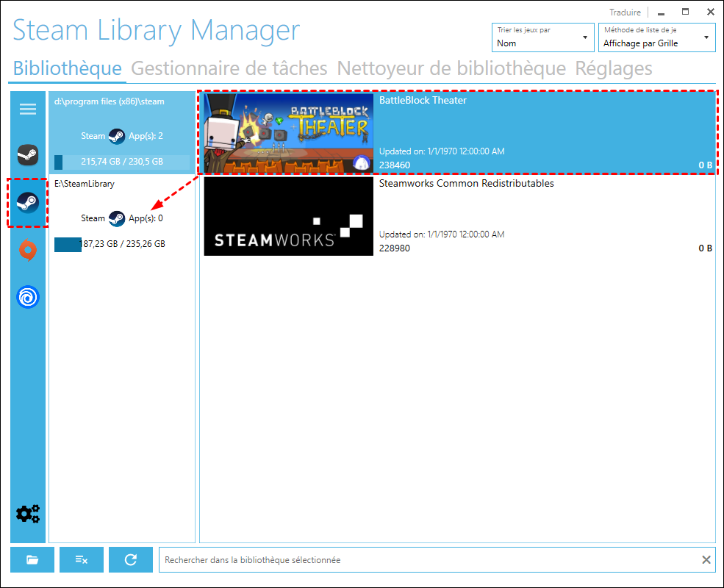Open the Nettoyeur de bibliothèque tab
The height and width of the screenshot is (588, 724).
point(451,68)
